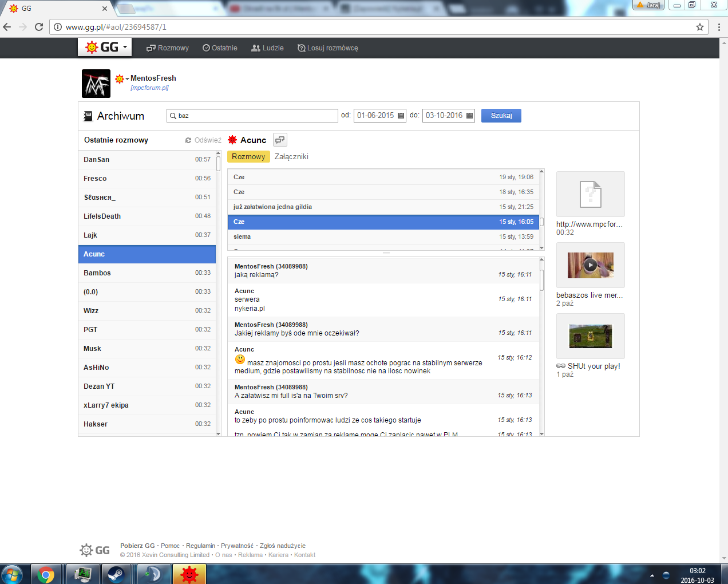The image size is (728, 584).
Task: Click the messages pane scrollbar thumb
Action: [x=542, y=280]
